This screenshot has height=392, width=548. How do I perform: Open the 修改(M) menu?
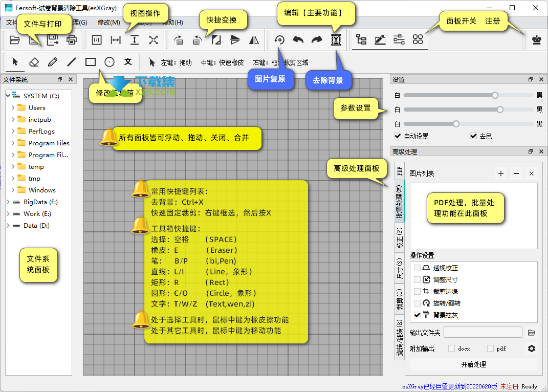(108, 23)
